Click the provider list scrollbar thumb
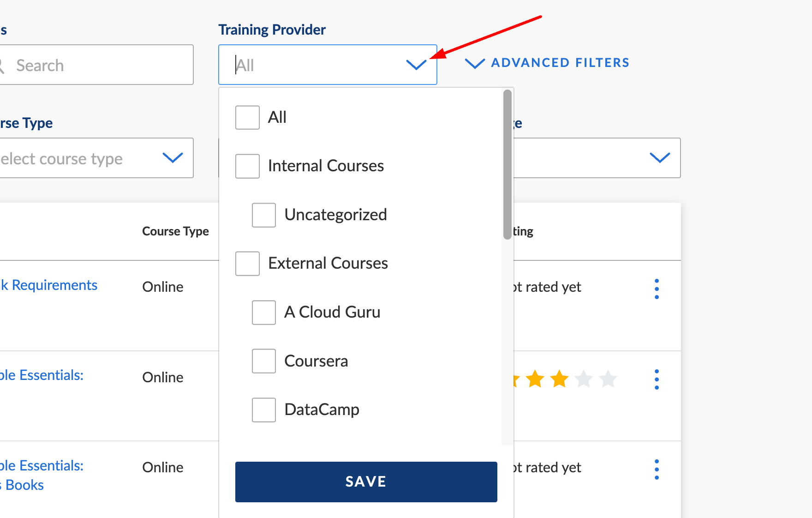Screen dimensions: 812x518 507,165
